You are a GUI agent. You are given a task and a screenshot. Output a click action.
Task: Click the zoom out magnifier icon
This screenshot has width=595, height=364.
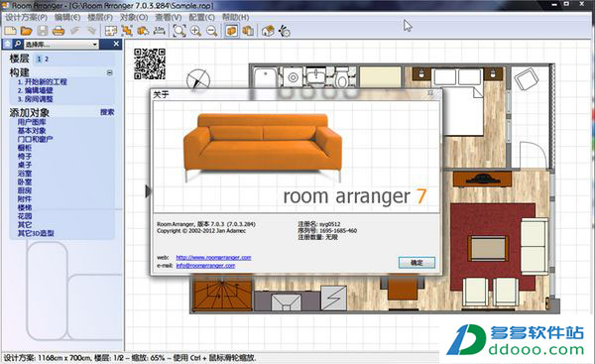(212, 31)
